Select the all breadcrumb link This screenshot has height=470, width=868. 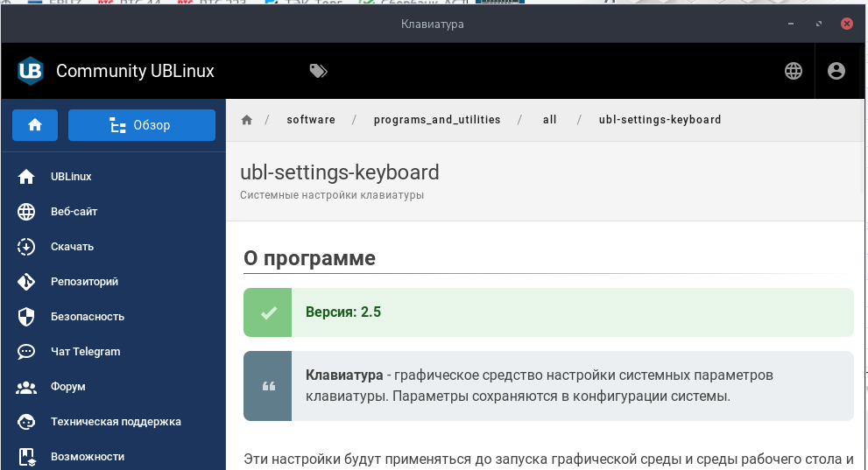[x=550, y=120]
